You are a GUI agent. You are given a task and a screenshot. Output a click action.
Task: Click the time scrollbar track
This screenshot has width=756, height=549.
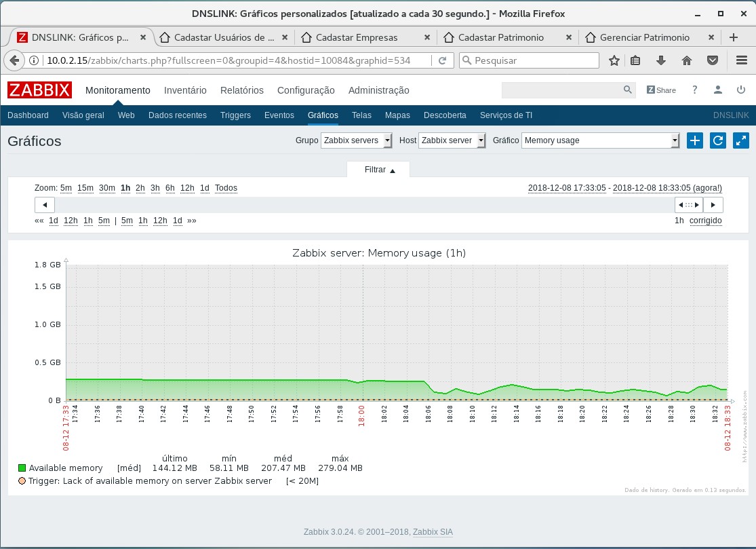point(365,205)
